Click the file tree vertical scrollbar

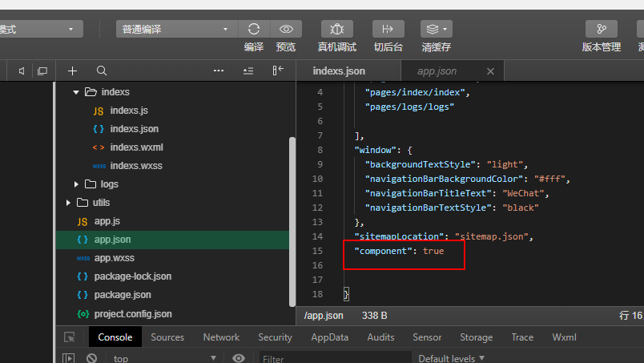292,222
